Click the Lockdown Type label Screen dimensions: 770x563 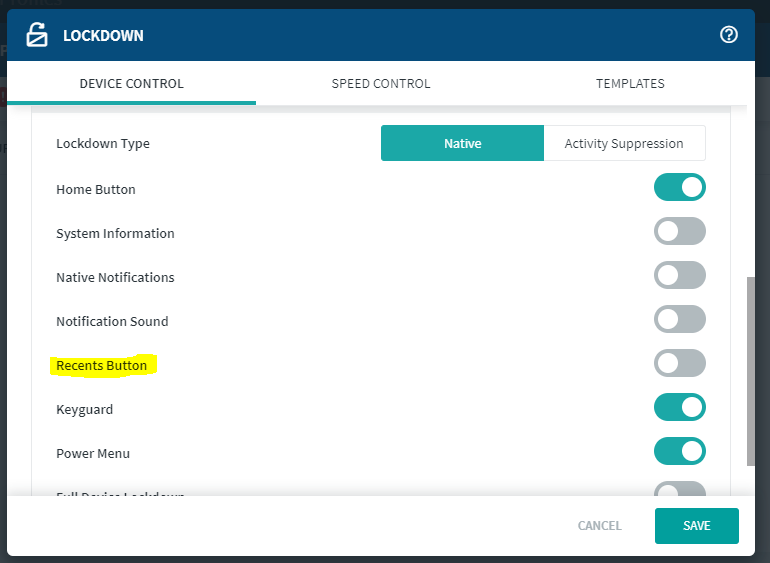tap(103, 144)
